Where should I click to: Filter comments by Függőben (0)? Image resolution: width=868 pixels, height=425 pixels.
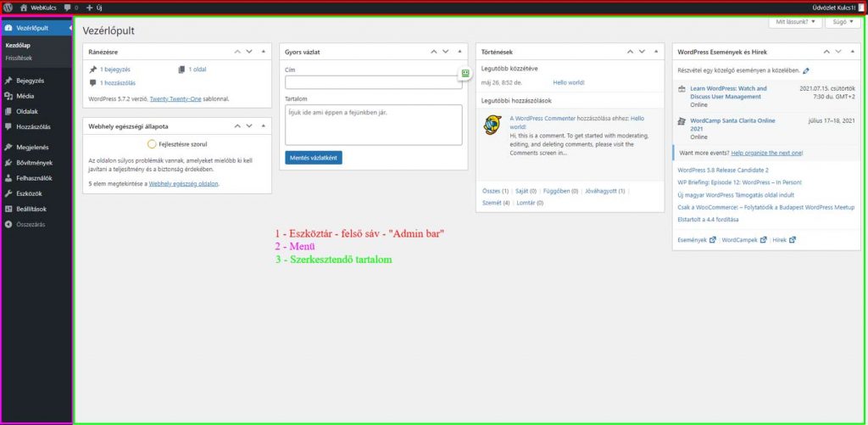click(x=560, y=191)
